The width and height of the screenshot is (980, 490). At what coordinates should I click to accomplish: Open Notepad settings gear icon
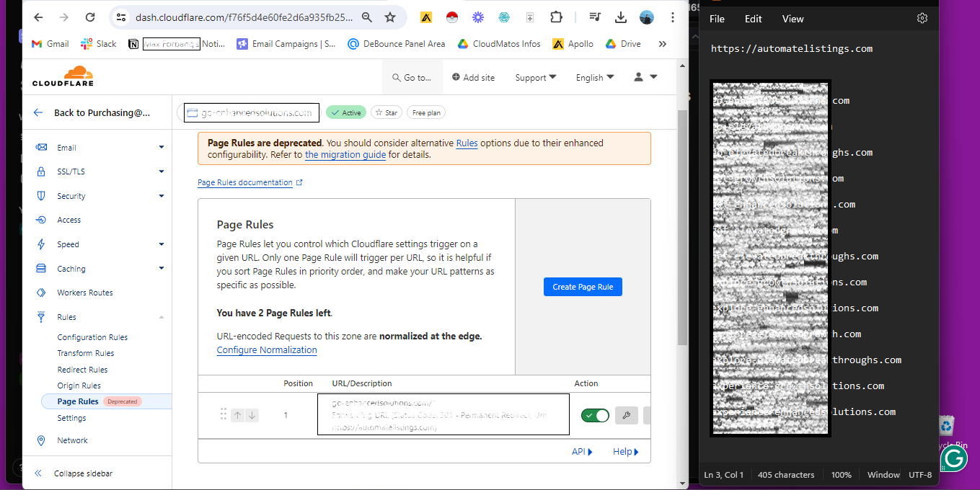click(922, 19)
